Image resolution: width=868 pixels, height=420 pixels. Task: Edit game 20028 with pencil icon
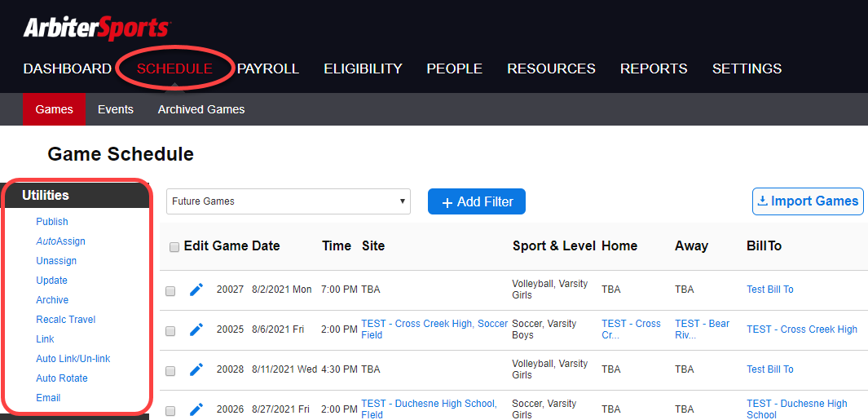pyautogui.click(x=196, y=369)
